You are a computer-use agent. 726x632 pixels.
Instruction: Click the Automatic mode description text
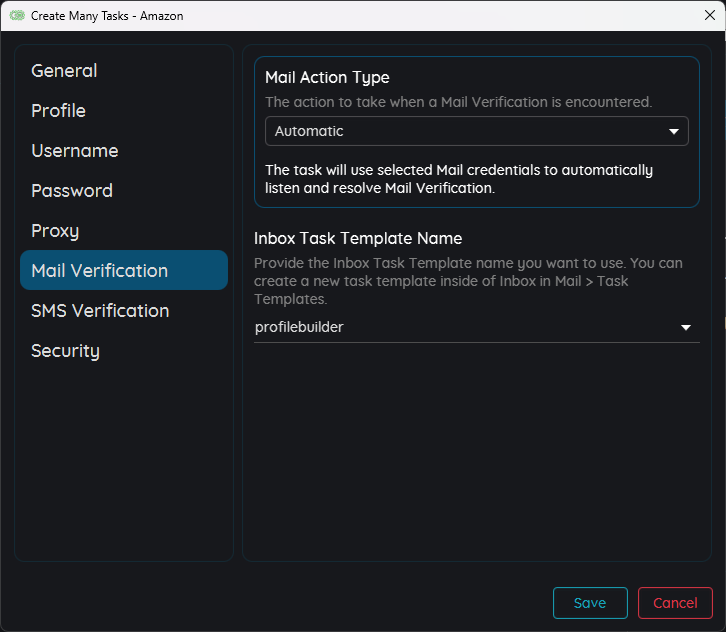point(459,179)
